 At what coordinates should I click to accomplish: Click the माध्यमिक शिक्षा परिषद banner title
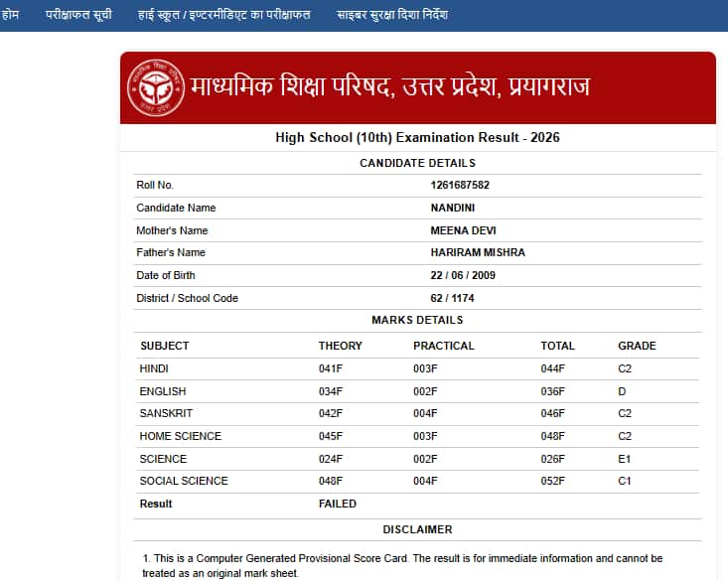390,86
